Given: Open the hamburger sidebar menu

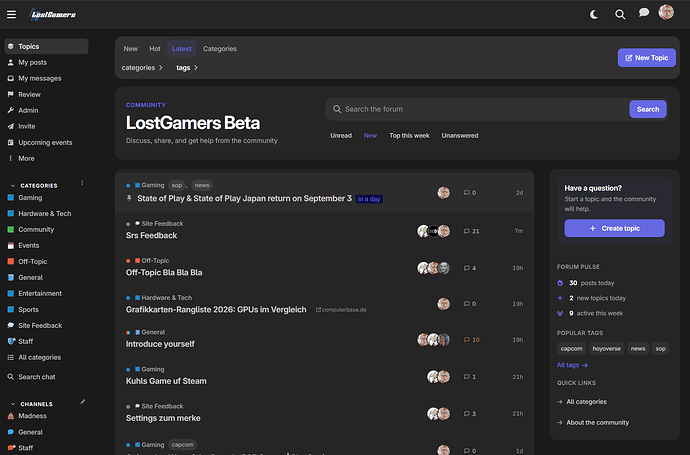Looking at the screenshot, I should pyautogui.click(x=11, y=15).
